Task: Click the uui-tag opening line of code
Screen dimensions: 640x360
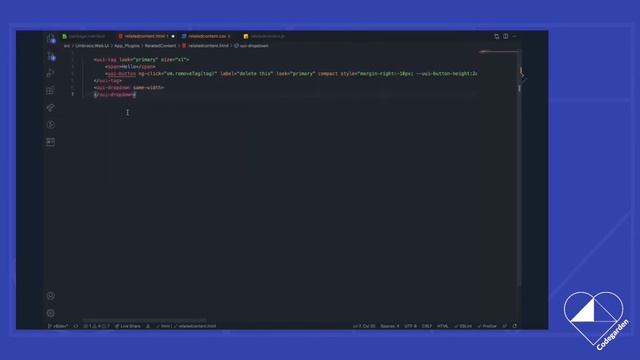Action: (x=141, y=60)
